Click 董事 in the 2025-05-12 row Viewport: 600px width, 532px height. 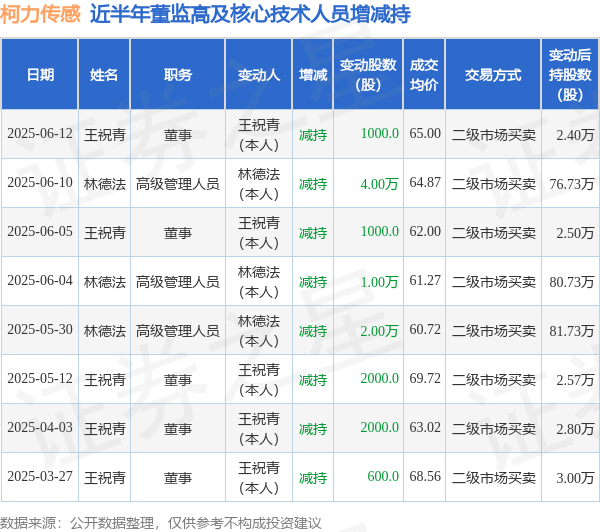point(178,380)
